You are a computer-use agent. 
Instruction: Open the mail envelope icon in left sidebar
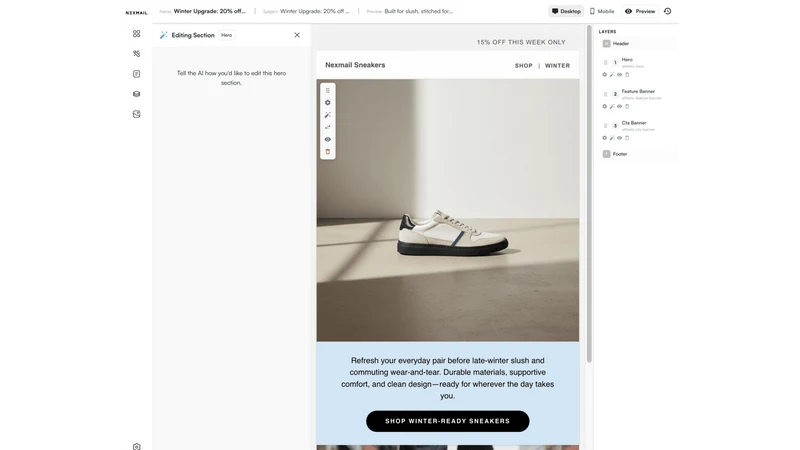pos(136,114)
